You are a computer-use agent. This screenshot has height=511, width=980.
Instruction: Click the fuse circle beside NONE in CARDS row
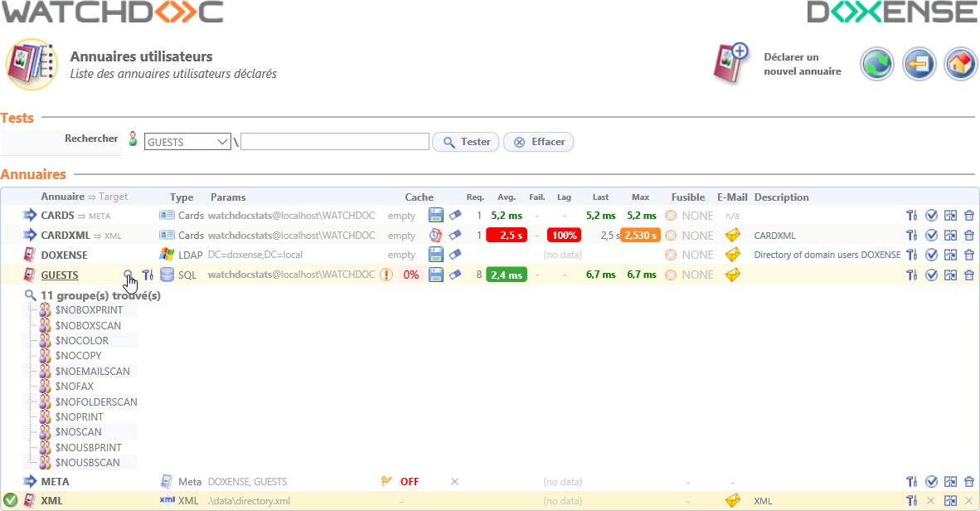671,216
